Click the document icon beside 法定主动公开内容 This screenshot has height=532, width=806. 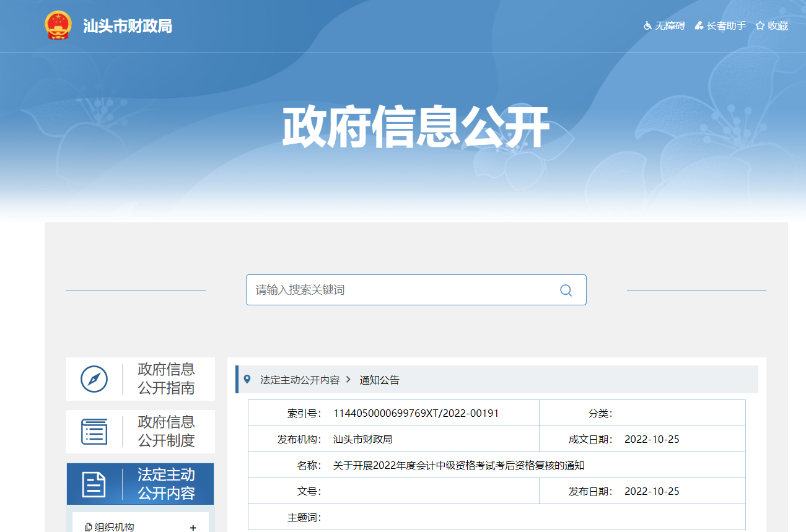[x=94, y=484]
